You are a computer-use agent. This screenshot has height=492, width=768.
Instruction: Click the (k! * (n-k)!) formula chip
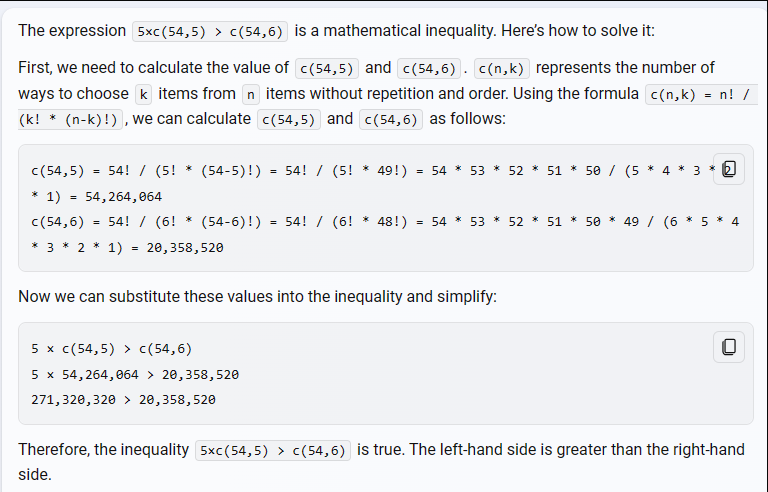(x=71, y=120)
